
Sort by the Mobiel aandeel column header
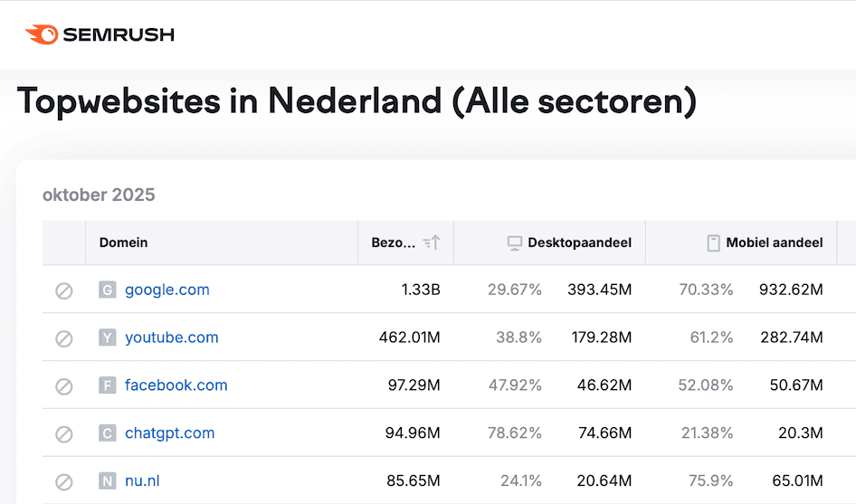coord(741,242)
